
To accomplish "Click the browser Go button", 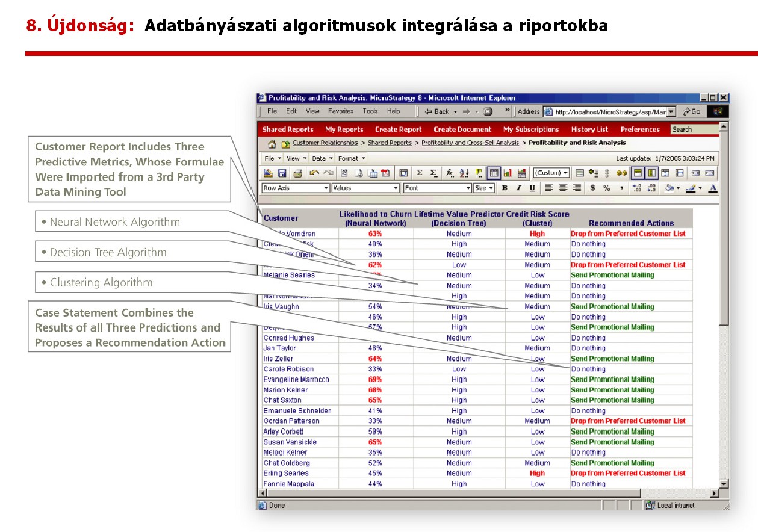I will coord(692,111).
